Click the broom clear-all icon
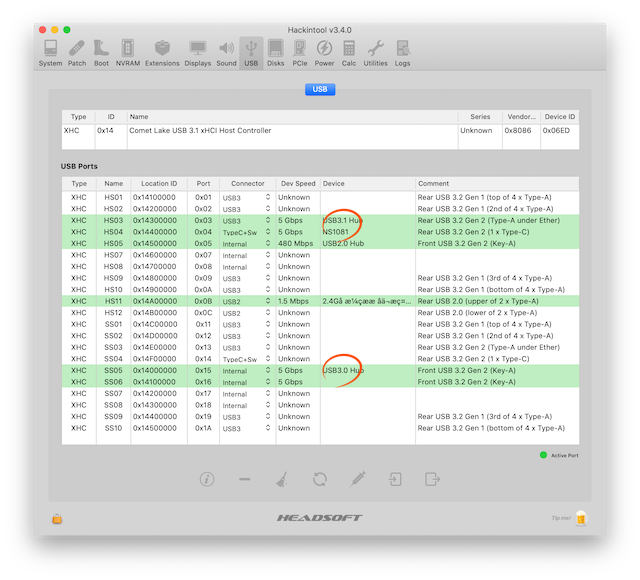The width and height of the screenshot is (640, 580). pos(282,479)
